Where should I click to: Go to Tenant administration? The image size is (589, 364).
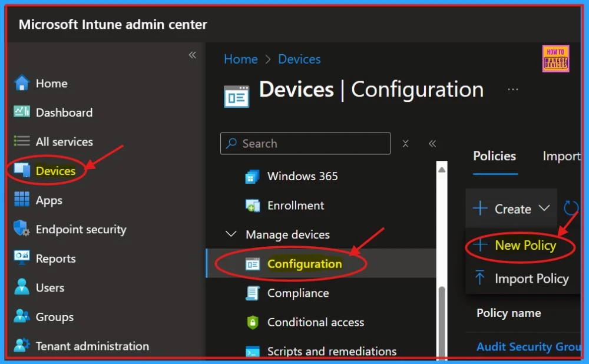point(92,346)
